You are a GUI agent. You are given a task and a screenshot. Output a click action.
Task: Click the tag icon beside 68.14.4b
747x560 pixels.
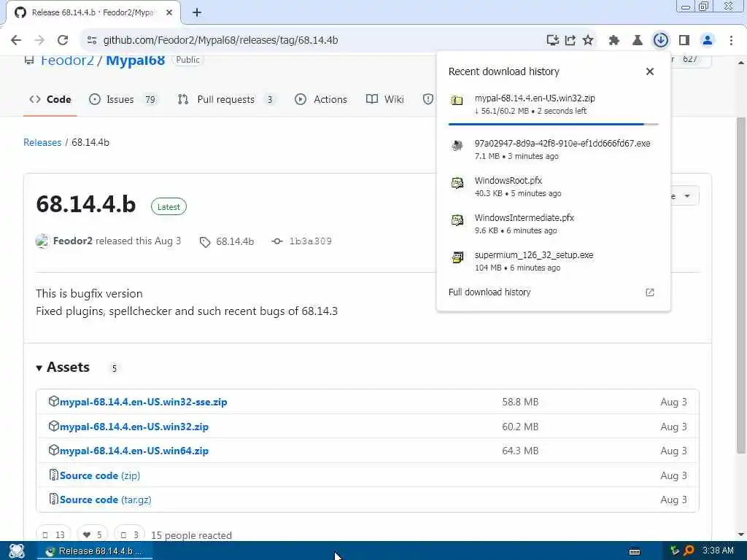205,242
